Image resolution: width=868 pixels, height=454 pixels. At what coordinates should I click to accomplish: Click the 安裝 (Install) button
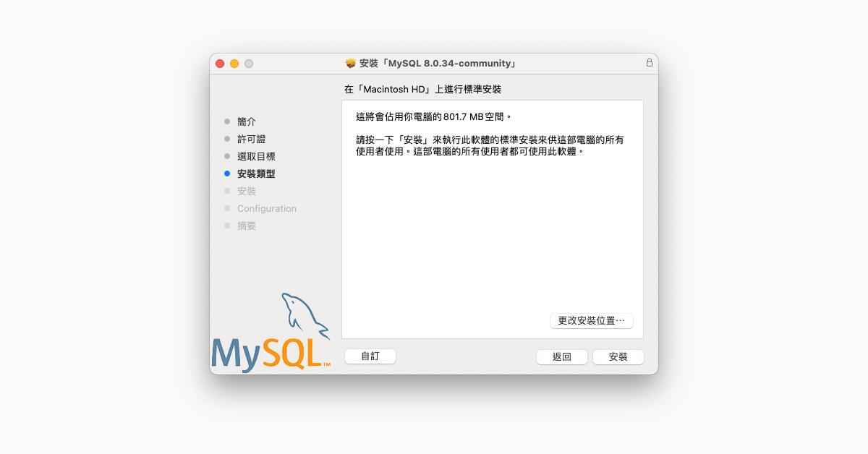pyautogui.click(x=618, y=356)
